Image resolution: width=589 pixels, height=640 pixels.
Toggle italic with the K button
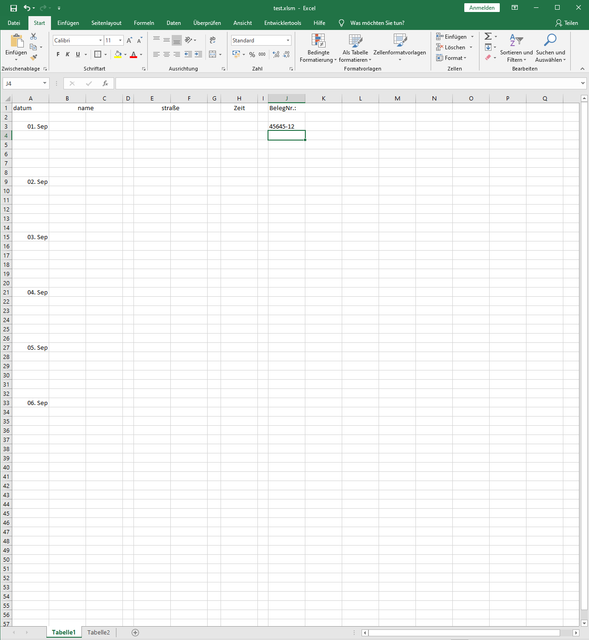pyautogui.click(x=68, y=54)
